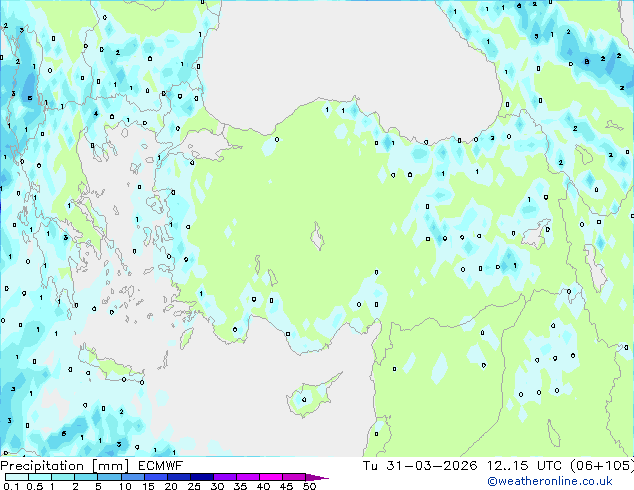Click the legend value label '50'
The height and width of the screenshot is (490, 634).
click(x=310, y=486)
